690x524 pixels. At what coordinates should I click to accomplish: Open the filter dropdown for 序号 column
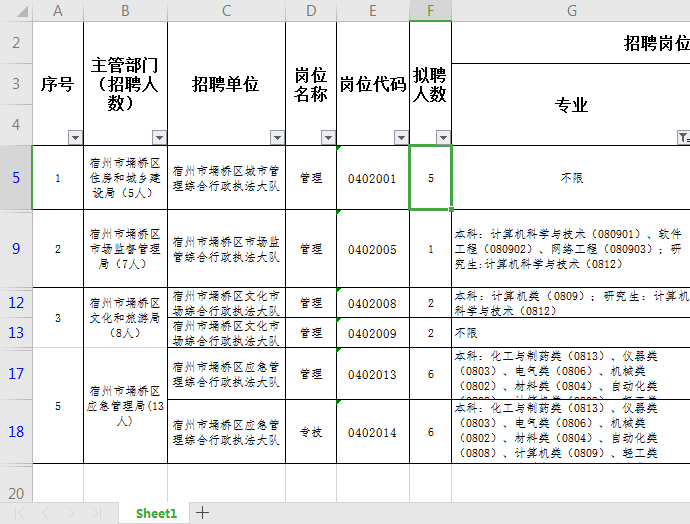[x=75, y=137]
